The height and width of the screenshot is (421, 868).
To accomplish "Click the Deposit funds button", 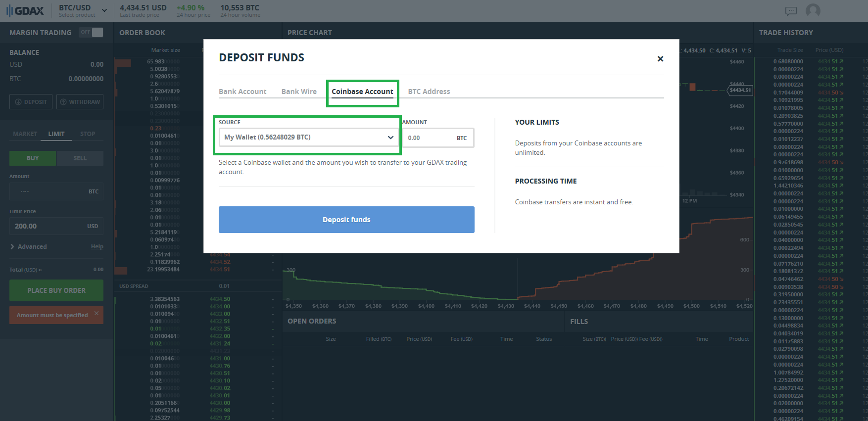I will point(346,220).
